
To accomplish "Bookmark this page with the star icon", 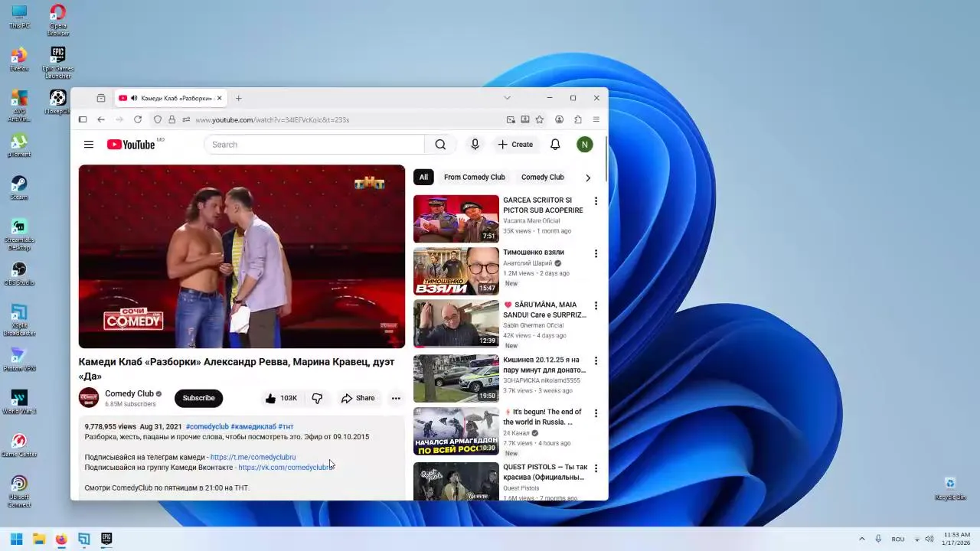I will [540, 119].
